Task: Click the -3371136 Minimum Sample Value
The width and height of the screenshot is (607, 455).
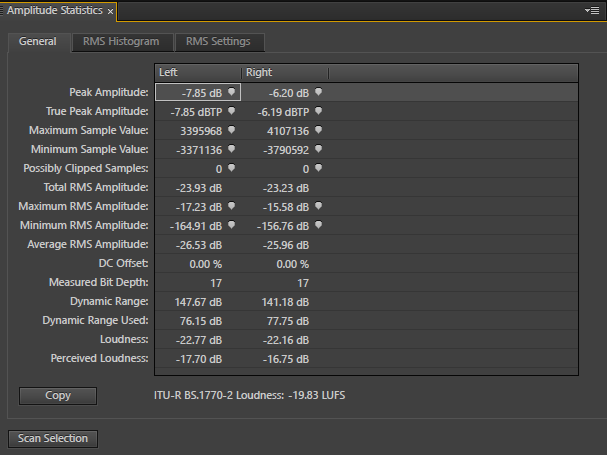Action: 199,150
